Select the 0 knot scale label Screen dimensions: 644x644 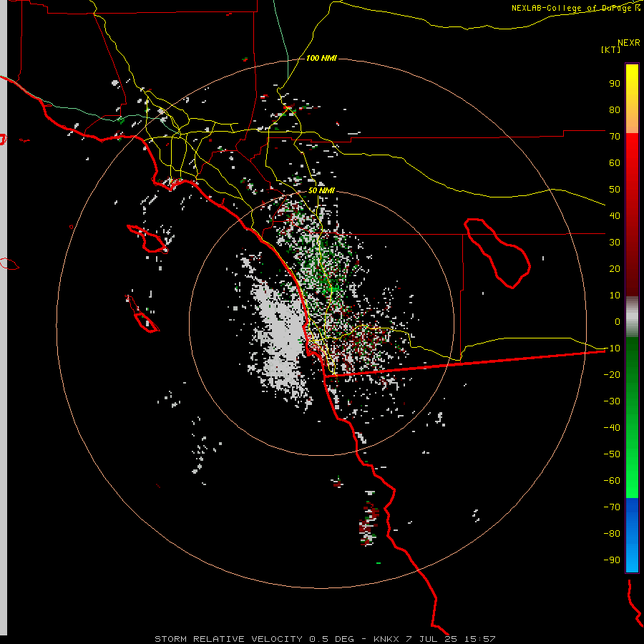[x=618, y=322]
